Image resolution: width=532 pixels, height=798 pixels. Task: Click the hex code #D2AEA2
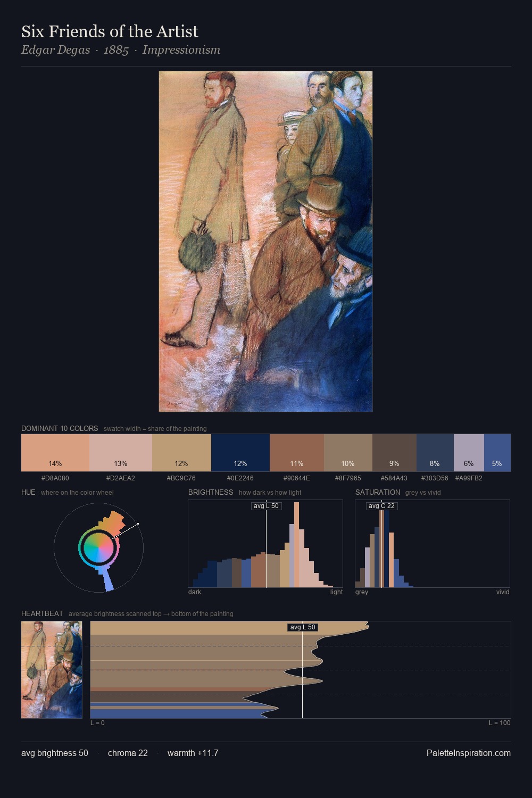[121, 478]
